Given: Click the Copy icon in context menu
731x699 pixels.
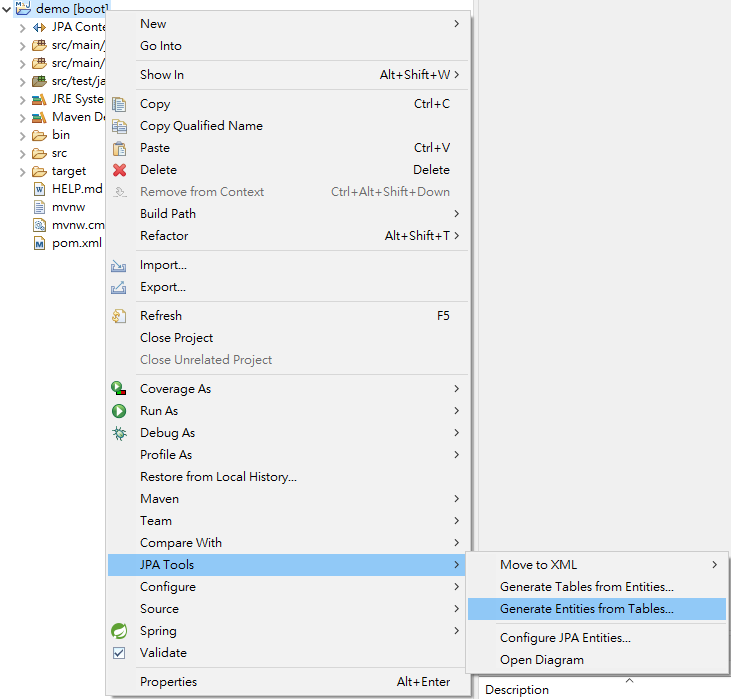Looking at the screenshot, I should pos(120,104).
